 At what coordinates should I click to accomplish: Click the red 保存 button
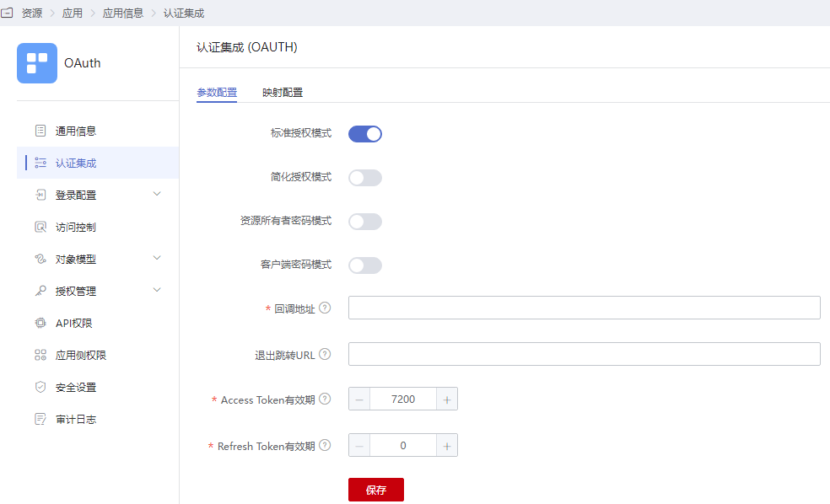[376, 490]
